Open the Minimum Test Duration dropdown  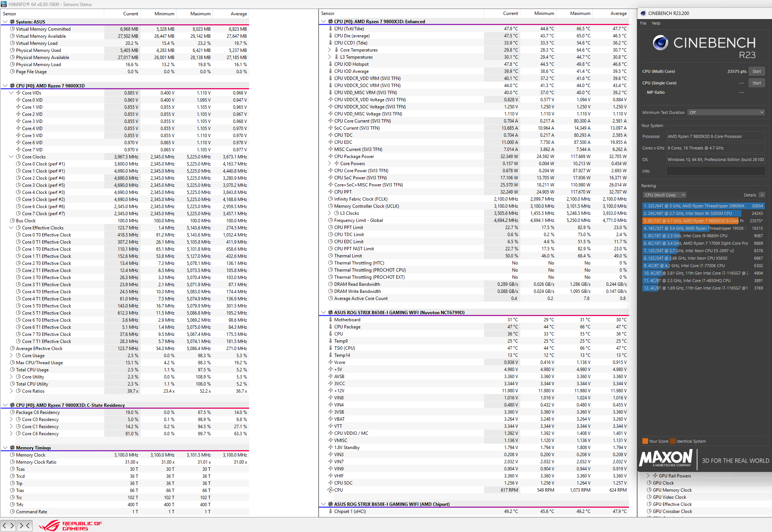tap(726, 112)
